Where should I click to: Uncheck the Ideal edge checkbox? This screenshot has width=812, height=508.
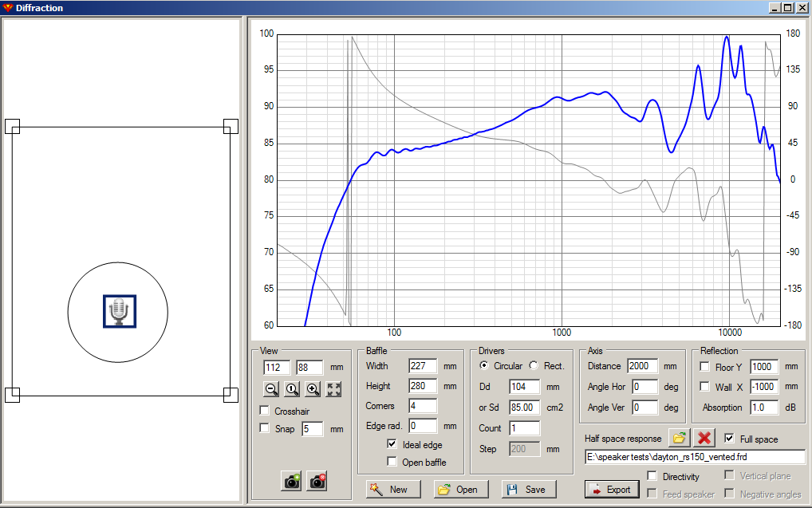(x=392, y=443)
